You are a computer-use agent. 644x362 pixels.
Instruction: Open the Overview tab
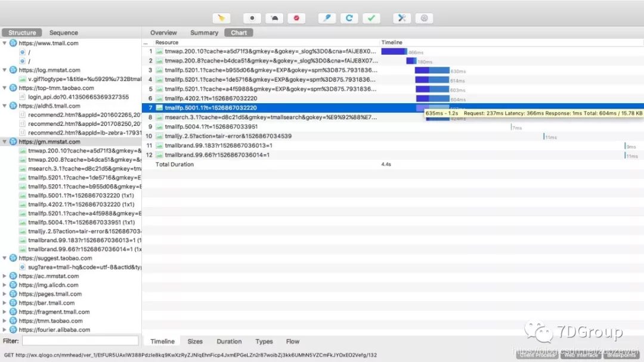pos(163,32)
